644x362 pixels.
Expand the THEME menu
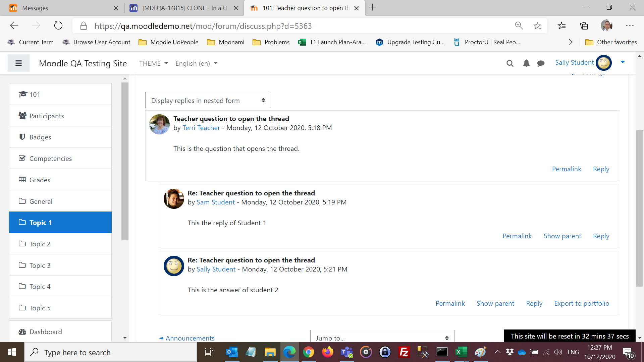click(x=154, y=63)
